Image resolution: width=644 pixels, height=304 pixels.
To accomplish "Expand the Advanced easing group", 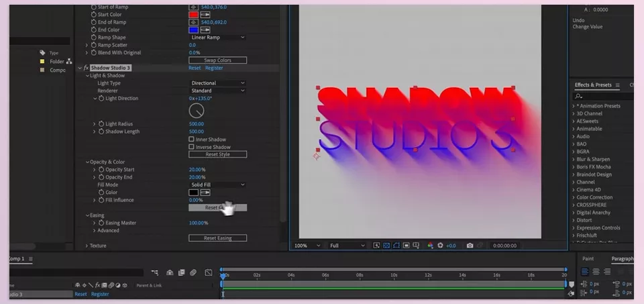I will 94,230.
